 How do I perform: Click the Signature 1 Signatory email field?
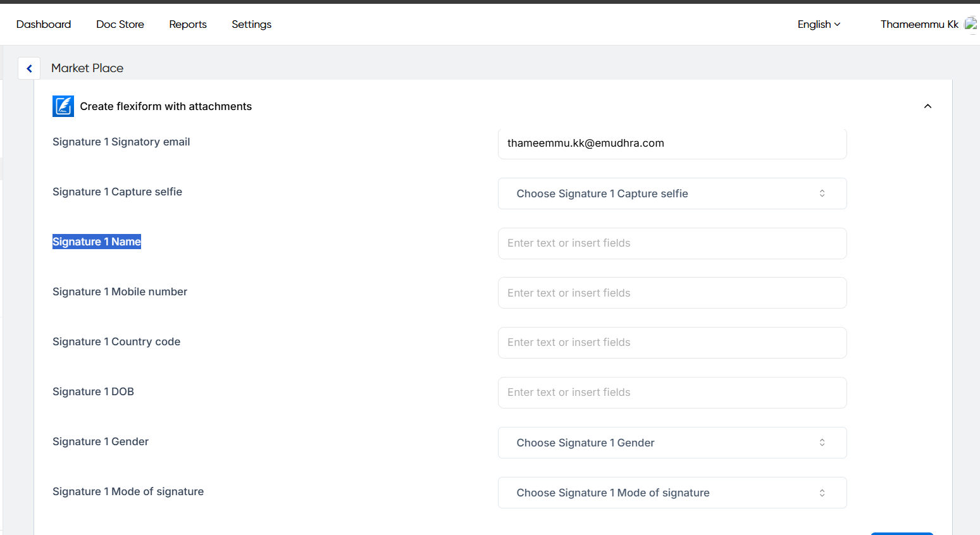[672, 144]
